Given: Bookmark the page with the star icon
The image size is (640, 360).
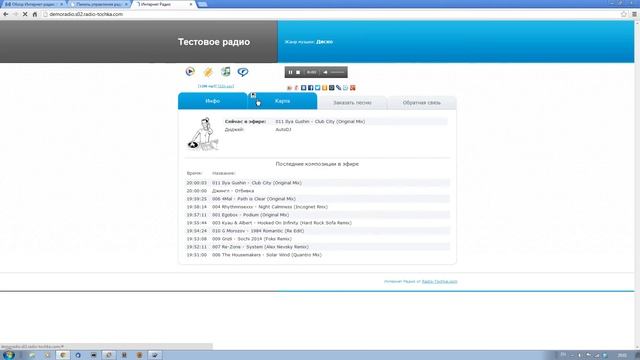Looking at the screenshot, I should [x=624, y=14].
